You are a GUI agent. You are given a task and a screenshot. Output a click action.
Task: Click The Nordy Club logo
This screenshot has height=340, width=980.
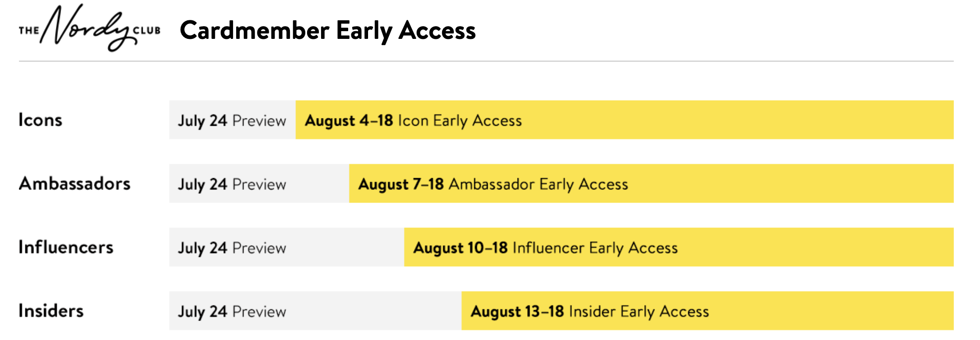click(89, 28)
